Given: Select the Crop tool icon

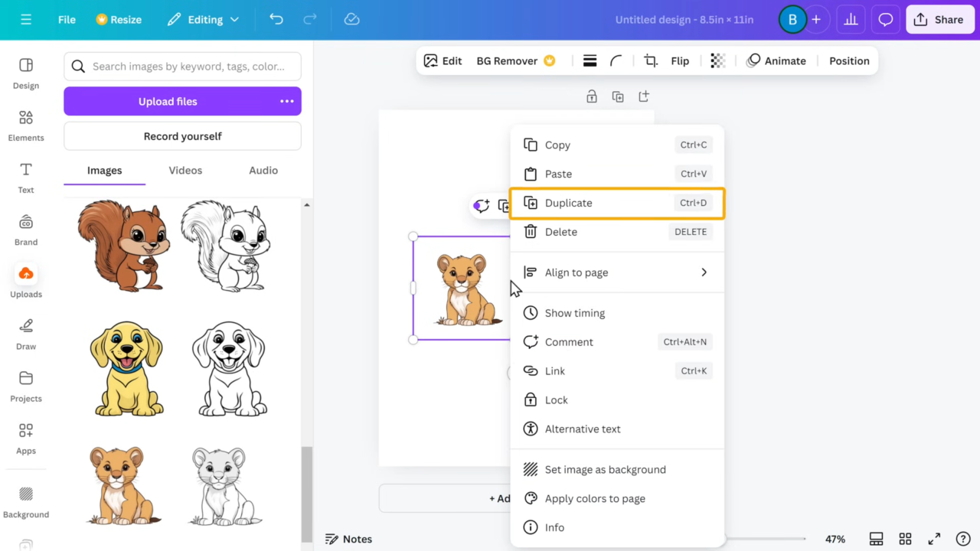Looking at the screenshot, I should coord(651,61).
